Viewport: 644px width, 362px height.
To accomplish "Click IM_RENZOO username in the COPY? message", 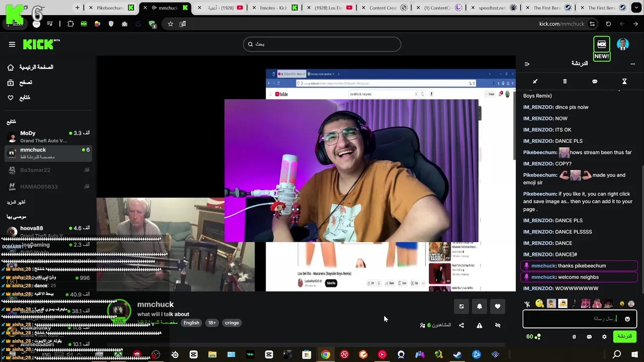I will pos(538,164).
